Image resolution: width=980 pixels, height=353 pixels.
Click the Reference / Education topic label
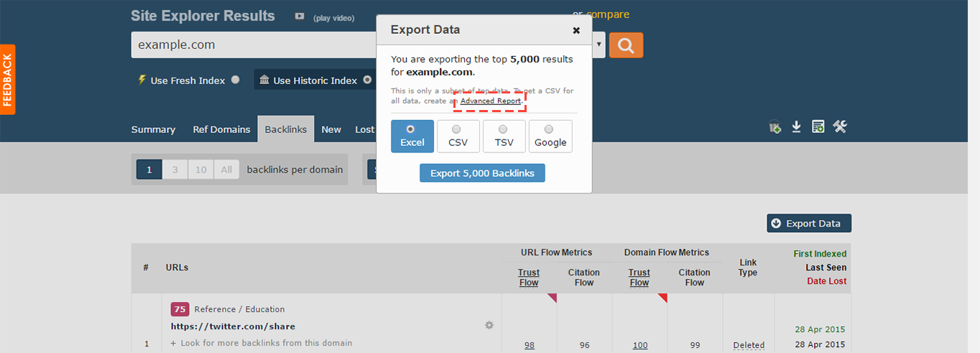[239, 309]
